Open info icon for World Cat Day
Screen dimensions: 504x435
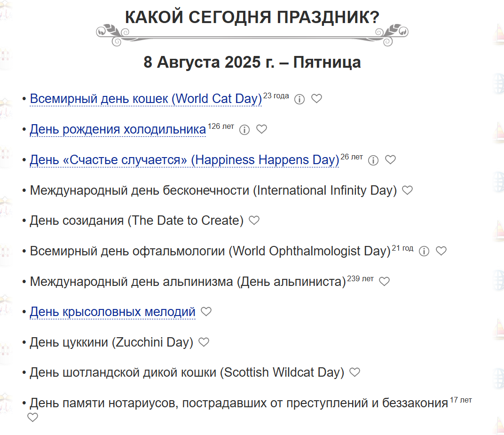pos(299,99)
